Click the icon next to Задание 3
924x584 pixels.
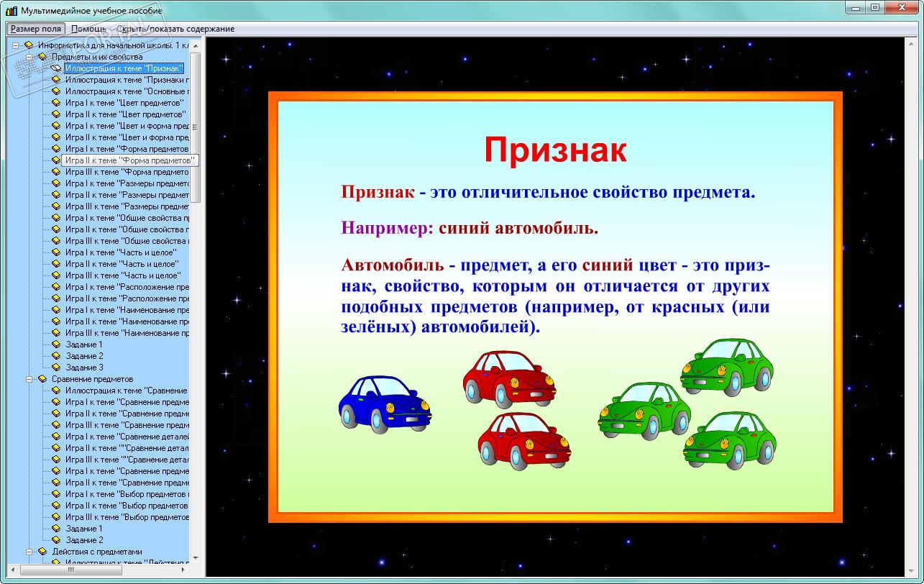click(x=56, y=368)
